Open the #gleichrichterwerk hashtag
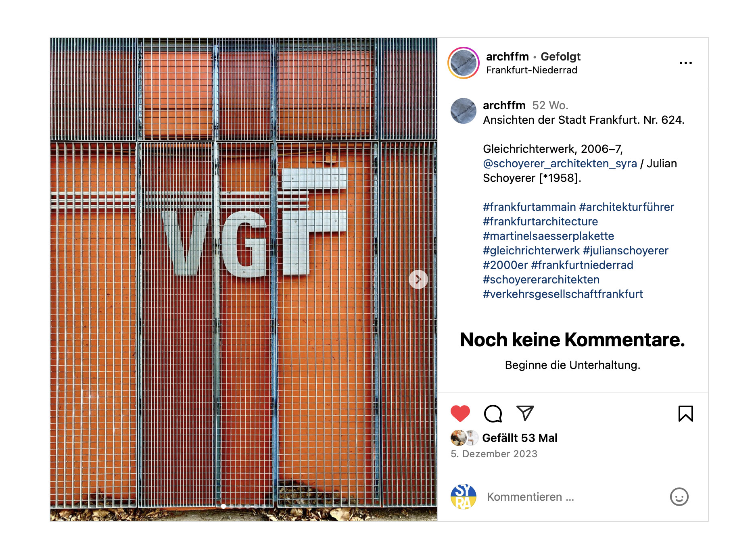 pos(531,251)
